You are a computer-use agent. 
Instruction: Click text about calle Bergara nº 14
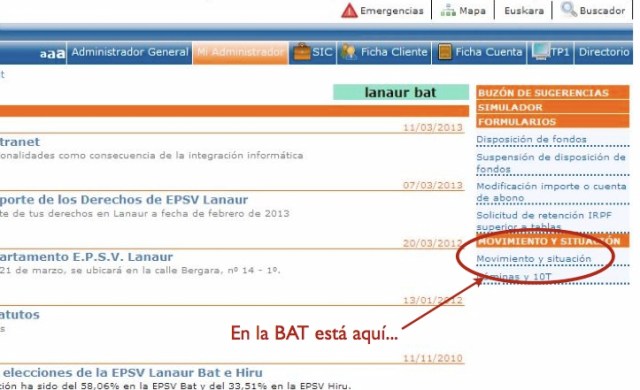140,270
